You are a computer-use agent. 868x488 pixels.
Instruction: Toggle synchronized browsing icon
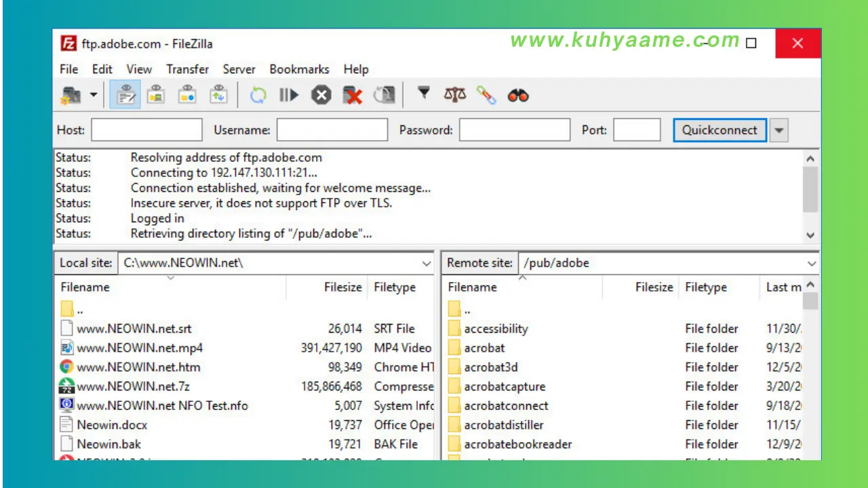pos(486,96)
